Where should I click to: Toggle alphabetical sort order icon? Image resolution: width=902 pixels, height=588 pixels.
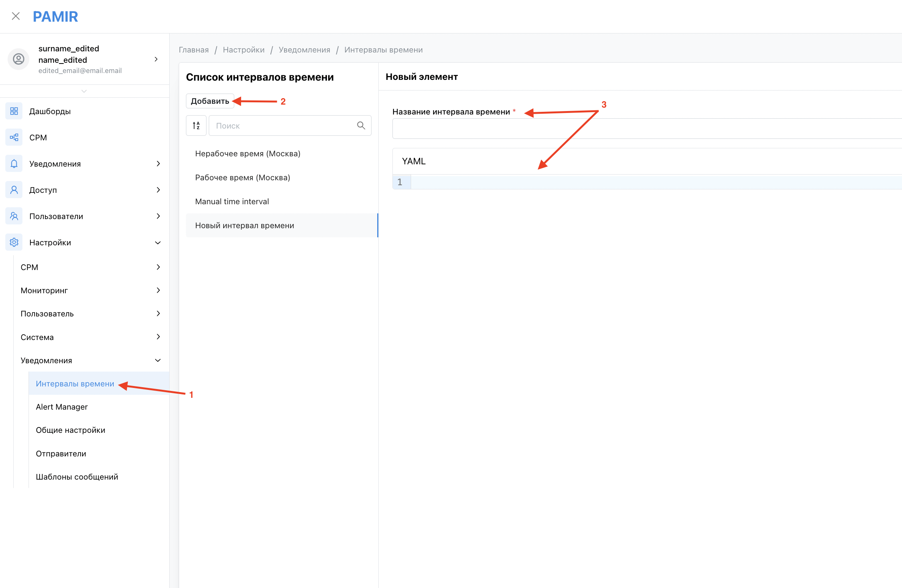[x=196, y=126]
